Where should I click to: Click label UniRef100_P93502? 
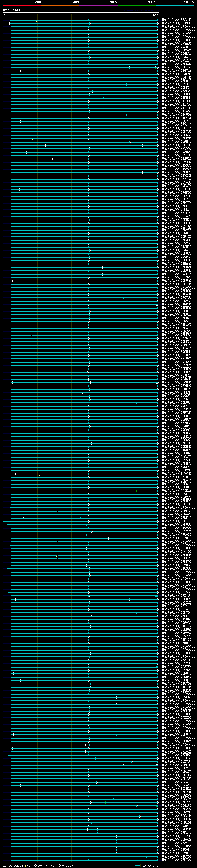pyautogui.click(x=177, y=149)
